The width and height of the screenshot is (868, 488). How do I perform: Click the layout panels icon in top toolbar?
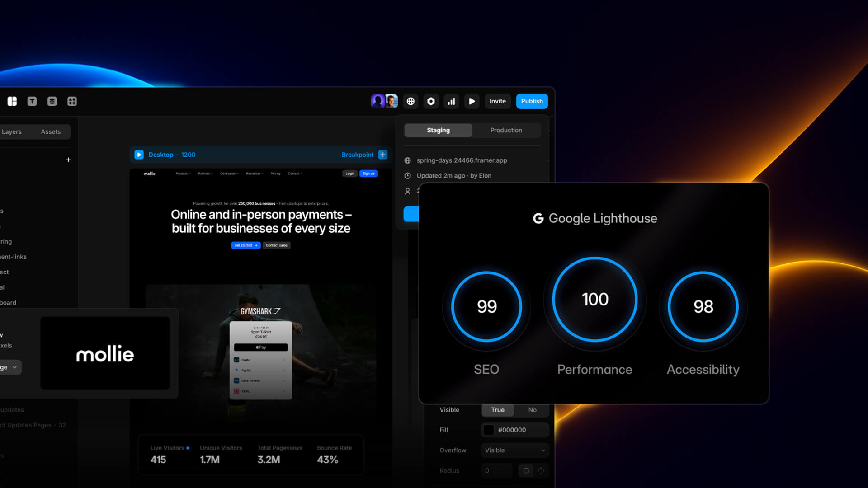12,101
